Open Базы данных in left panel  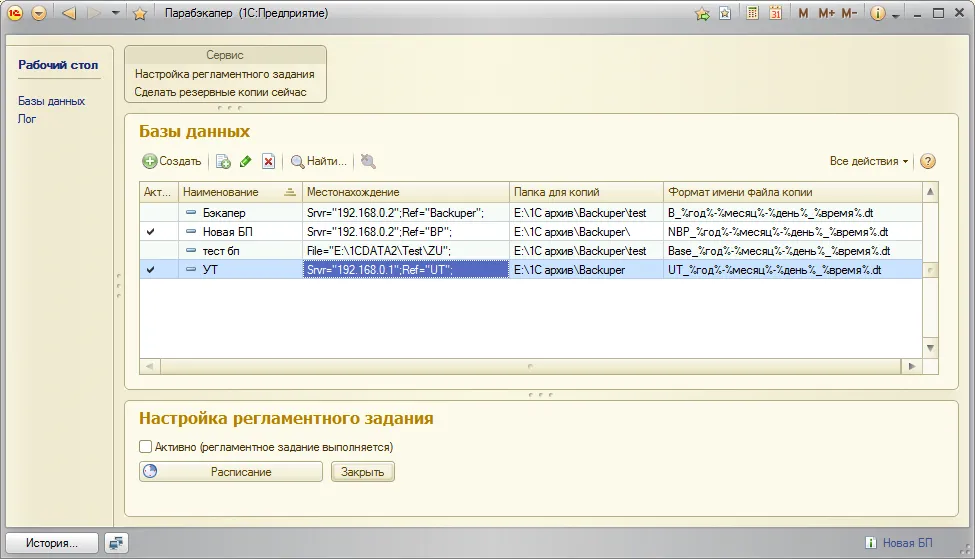[x=51, y=101]
